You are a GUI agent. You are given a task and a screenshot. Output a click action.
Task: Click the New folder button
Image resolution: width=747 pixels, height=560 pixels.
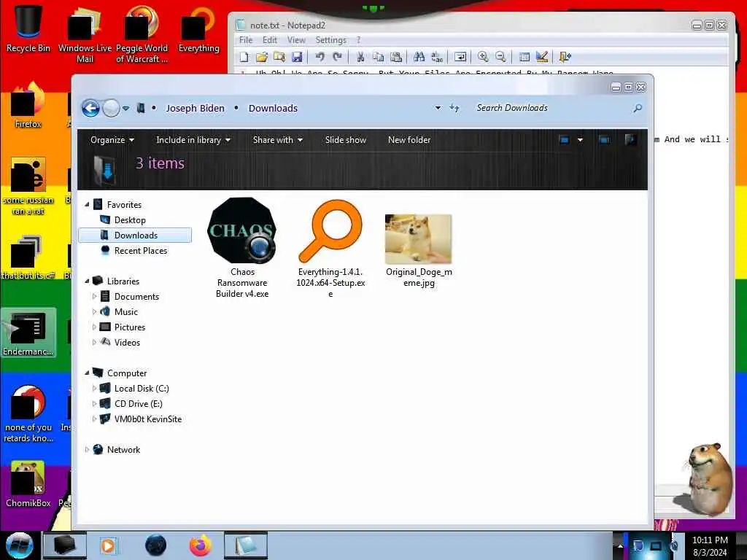(409, 140)
